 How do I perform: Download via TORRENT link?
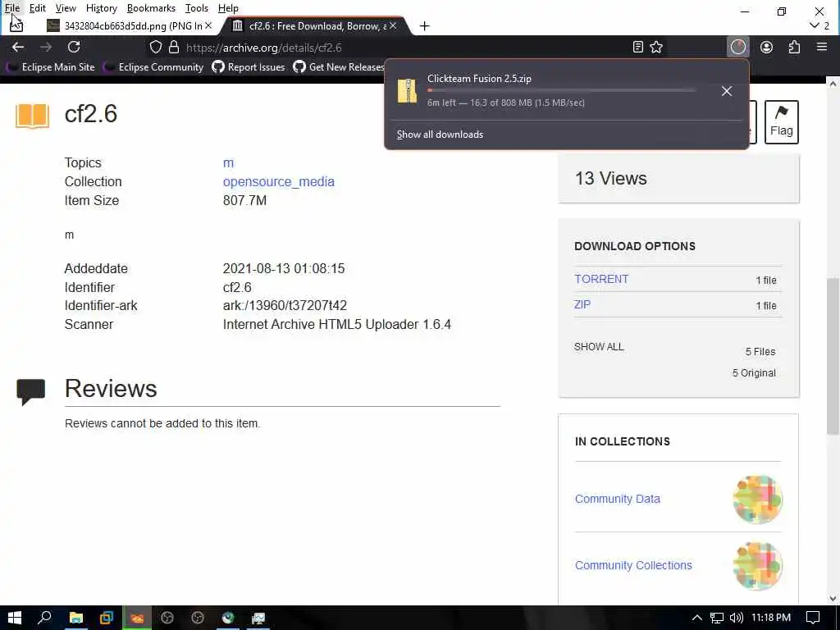pos(601,279)
